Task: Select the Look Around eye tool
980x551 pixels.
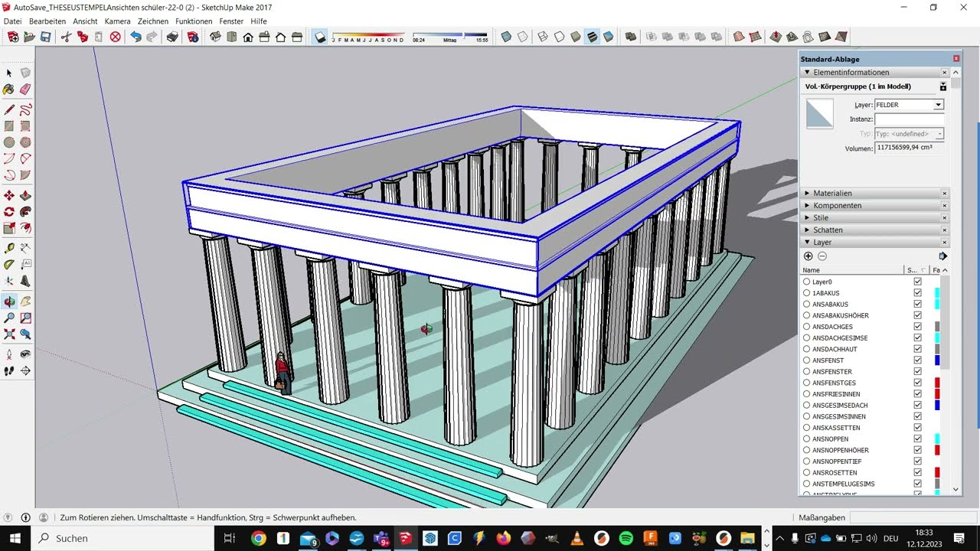Action: [x=25, y=354]
